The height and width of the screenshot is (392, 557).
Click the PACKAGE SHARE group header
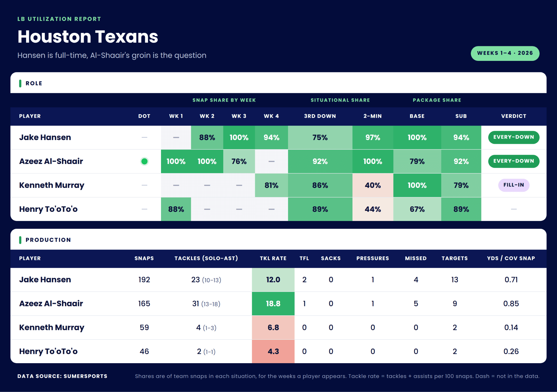[x=437, y=100]
